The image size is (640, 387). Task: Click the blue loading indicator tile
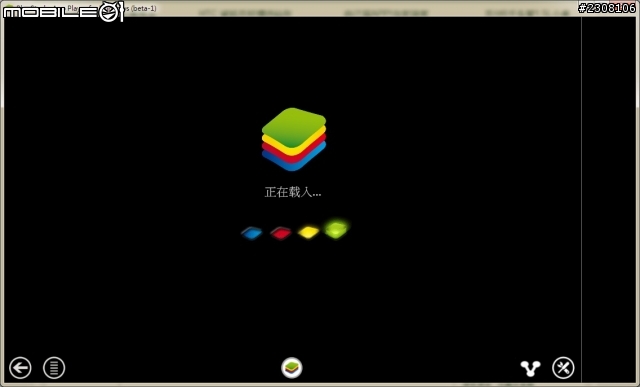[252, 233]
